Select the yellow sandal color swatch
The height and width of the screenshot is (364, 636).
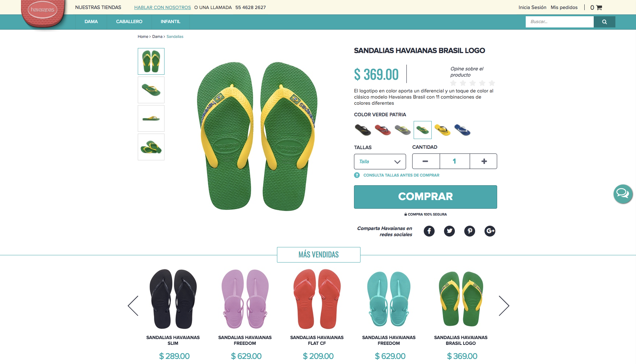(x=443, y=130)
